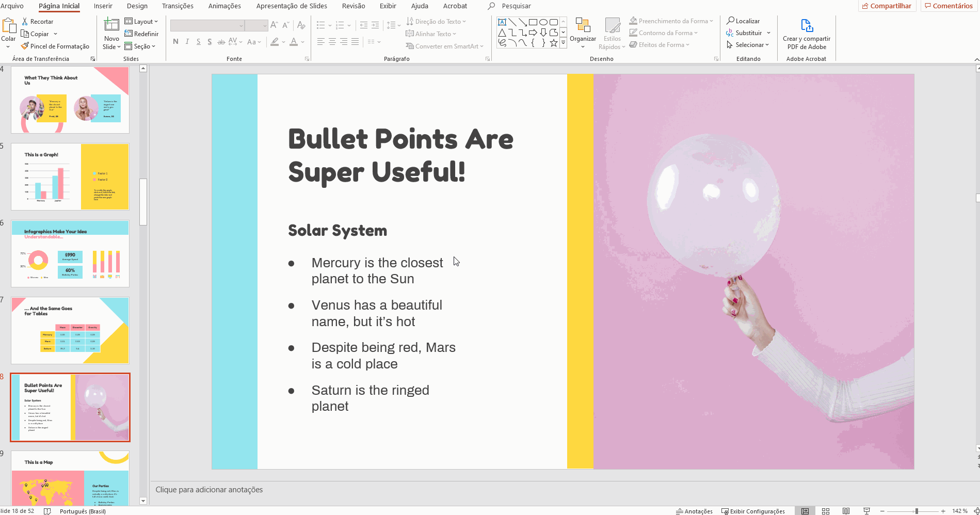This screenshot has width=980, height=515.
Task: Click the spell check icon in status bar
Action: tap(47, 511)
